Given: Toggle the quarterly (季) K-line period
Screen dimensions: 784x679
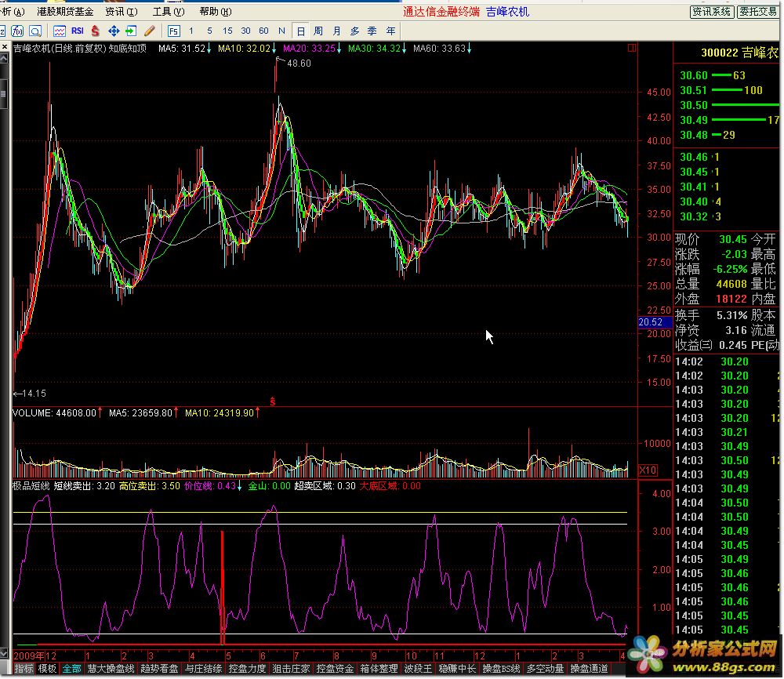Looking at the screenshot, I should click(372, 31).
